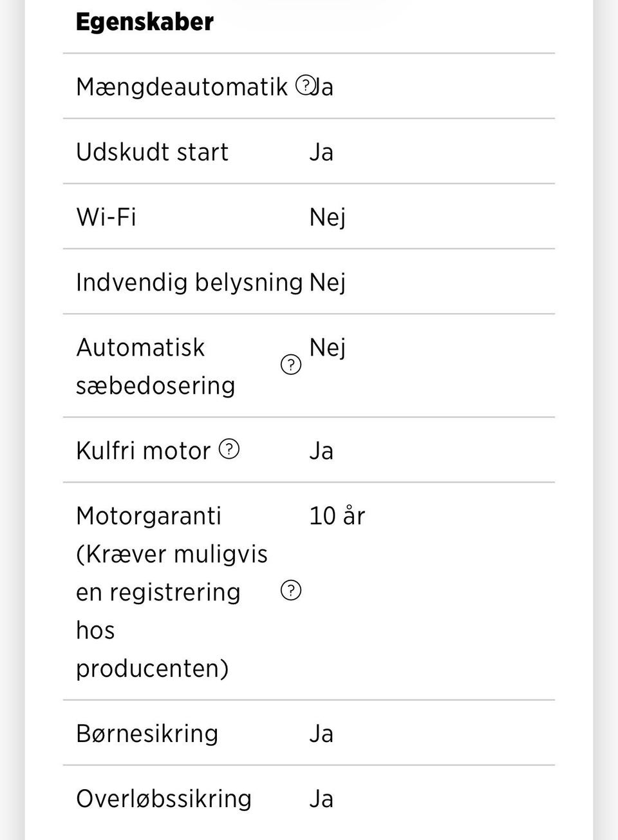
Task: Click the Motorgaranti description text
Action: point(171,591)
